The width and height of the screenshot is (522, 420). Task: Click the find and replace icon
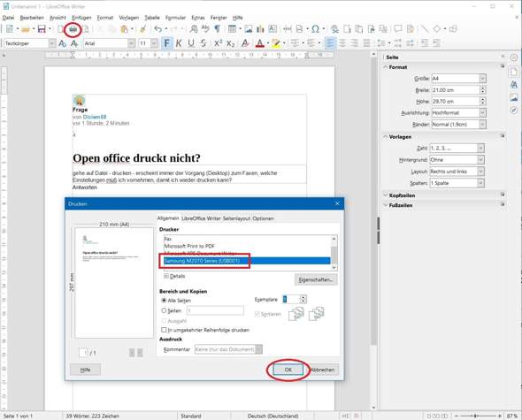[x=194, y=29]
